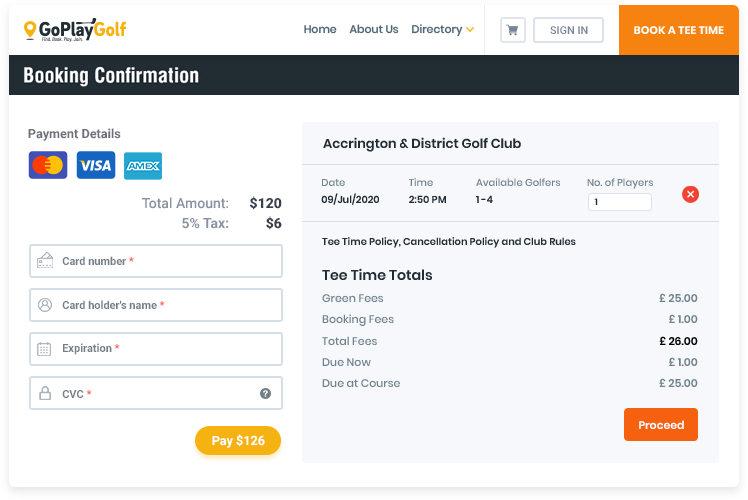Screen dimensions: 748x500
Task: Click the Available Golfers 1-4 value
Action: (x=484, y=199)
